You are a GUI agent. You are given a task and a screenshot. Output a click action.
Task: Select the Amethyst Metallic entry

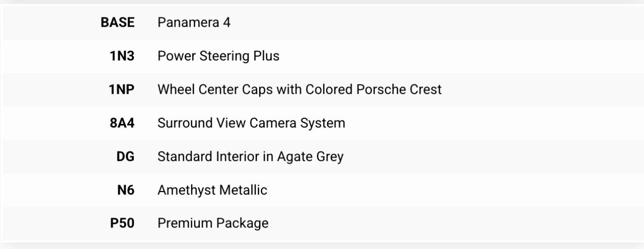pyautogui.click(x=212, y=190)
